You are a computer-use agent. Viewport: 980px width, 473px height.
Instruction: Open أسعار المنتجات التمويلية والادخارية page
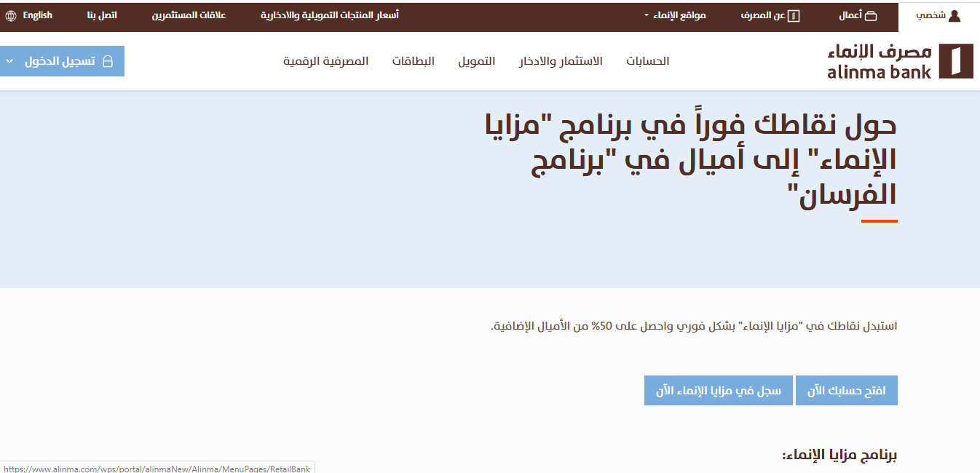click(x=329, y=15)
